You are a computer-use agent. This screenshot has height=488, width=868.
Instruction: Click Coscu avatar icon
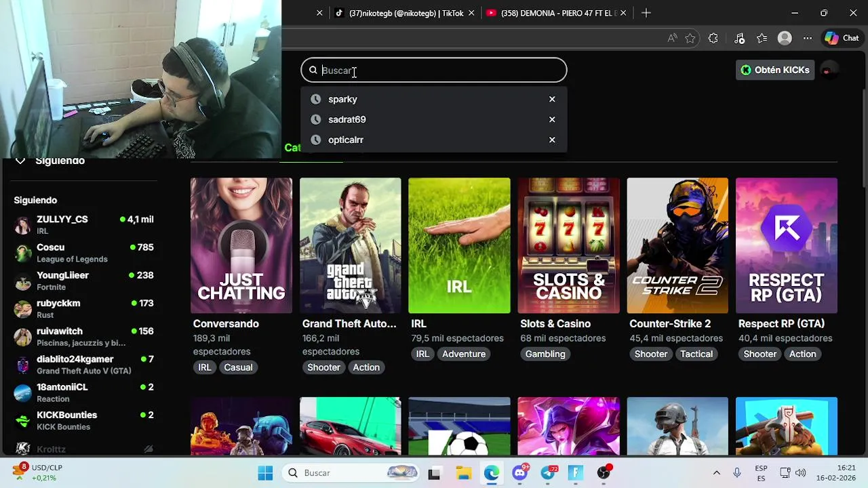coord(23,253)
